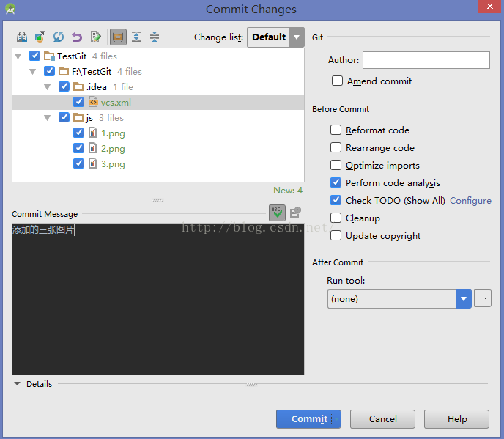Toggle Group by Directory icon
504x439 pixels.
(118, 37)
